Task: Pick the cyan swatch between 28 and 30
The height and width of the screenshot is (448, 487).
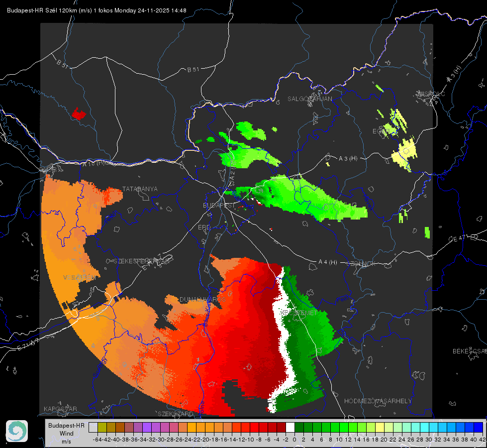Action: point(425,428)
